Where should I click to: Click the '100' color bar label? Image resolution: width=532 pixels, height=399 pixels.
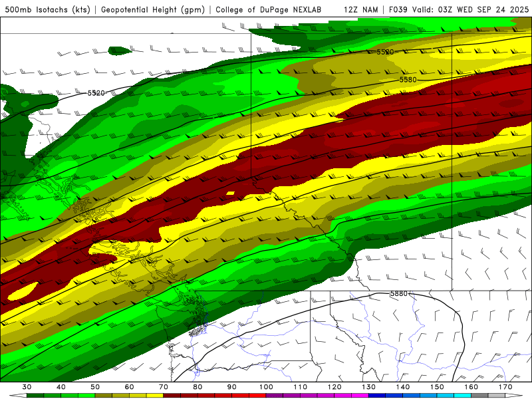pyautogui.click(x=266, y=387)
